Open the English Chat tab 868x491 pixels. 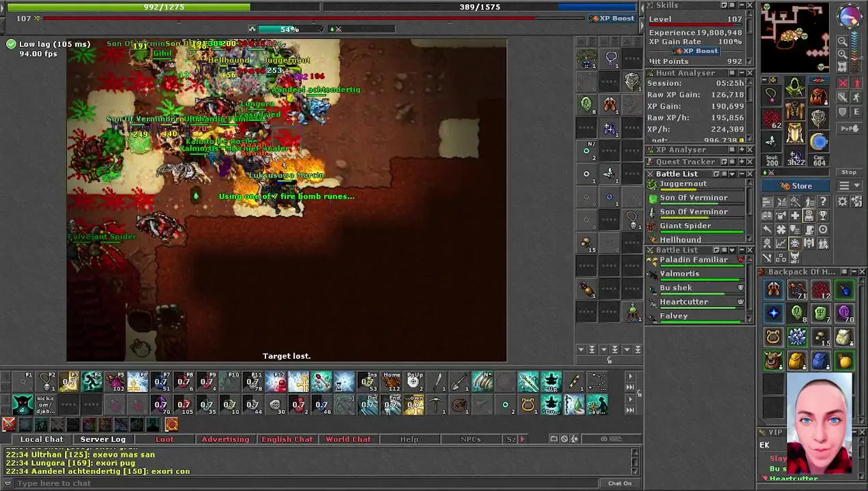coord(287,439)
